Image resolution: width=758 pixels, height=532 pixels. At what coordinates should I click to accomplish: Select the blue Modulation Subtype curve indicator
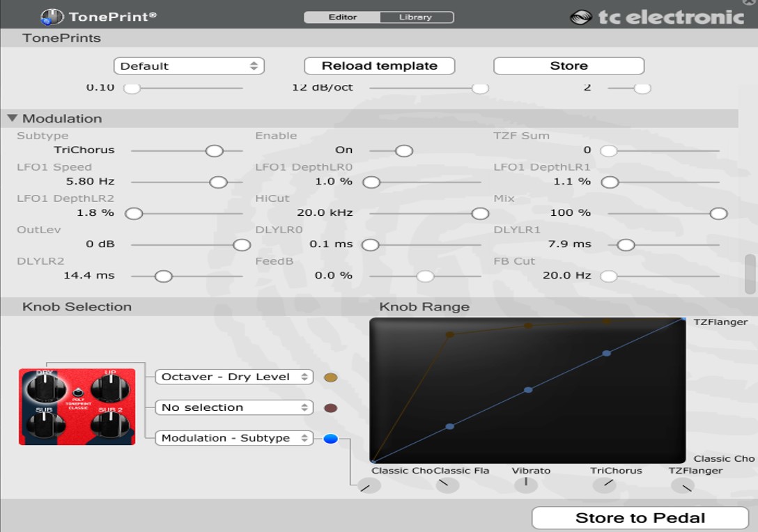pos(331,438)
